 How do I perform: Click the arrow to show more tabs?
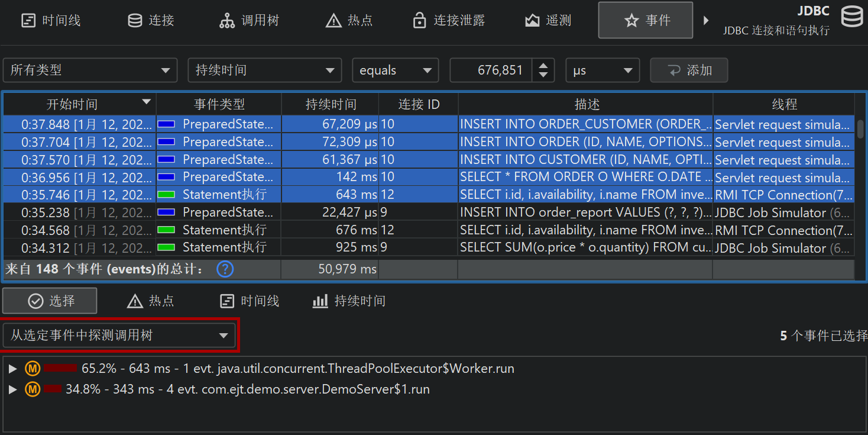(x=705, y=21)
